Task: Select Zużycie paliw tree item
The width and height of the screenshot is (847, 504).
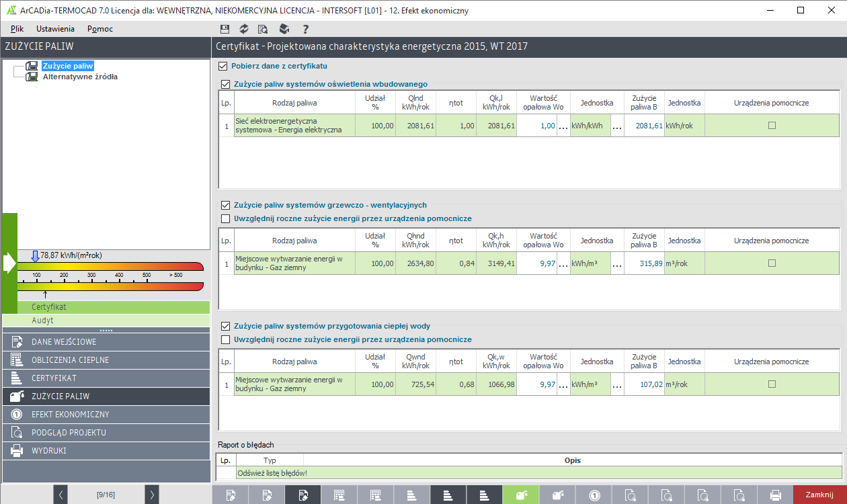Action: (x=68, y=66)
